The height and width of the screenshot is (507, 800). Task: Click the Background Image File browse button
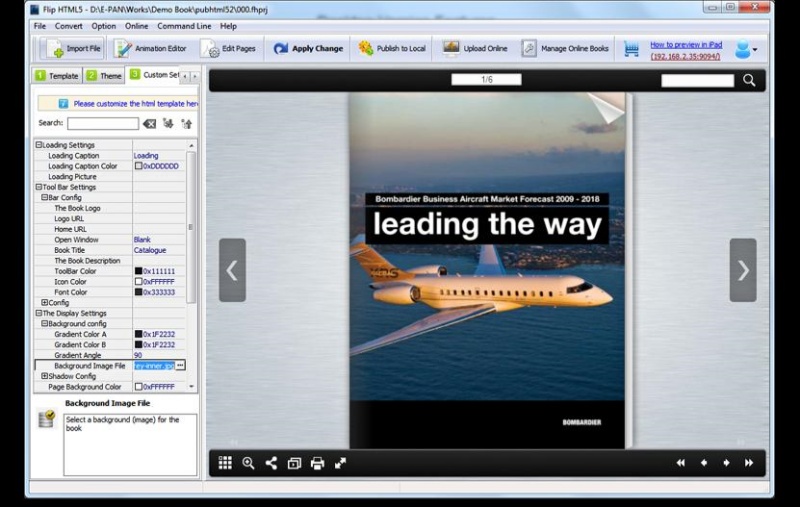coord(180,366)
